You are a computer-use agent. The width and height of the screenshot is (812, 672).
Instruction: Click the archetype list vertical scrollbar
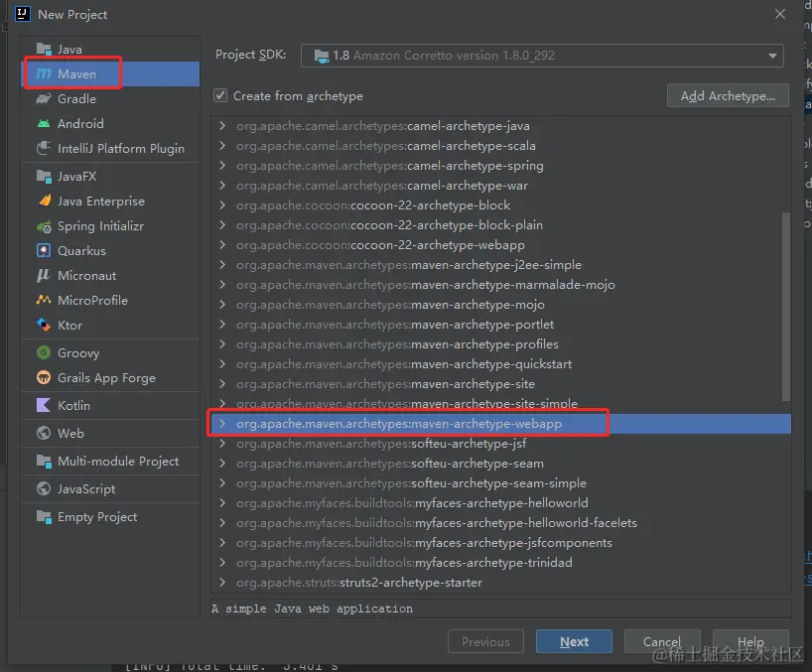pos(785,306)
